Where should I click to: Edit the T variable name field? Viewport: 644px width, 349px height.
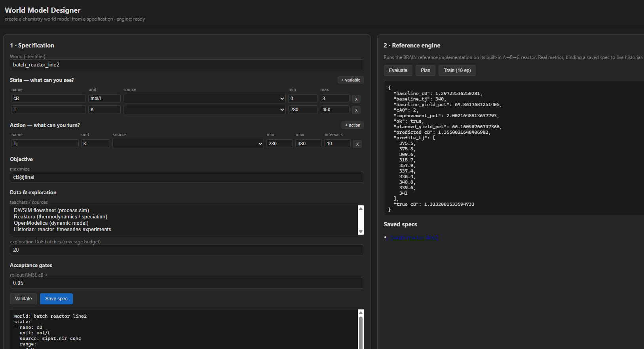[x=48, y=110]
